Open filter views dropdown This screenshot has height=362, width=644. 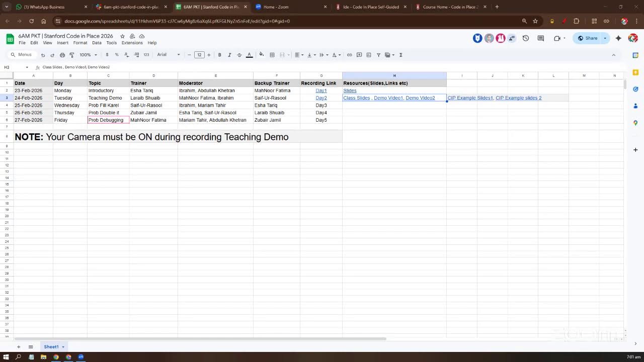pyautogui.click(x=389, y=55)
